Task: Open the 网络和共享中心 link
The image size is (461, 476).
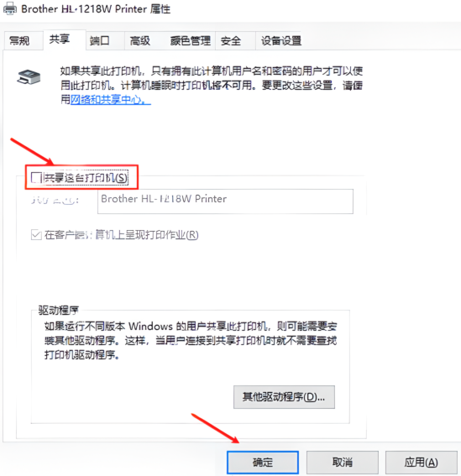Action: [x=111, y=99]
